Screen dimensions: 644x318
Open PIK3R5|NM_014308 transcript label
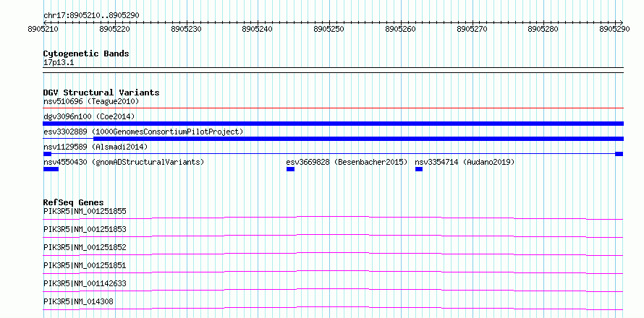coord(78,302)
